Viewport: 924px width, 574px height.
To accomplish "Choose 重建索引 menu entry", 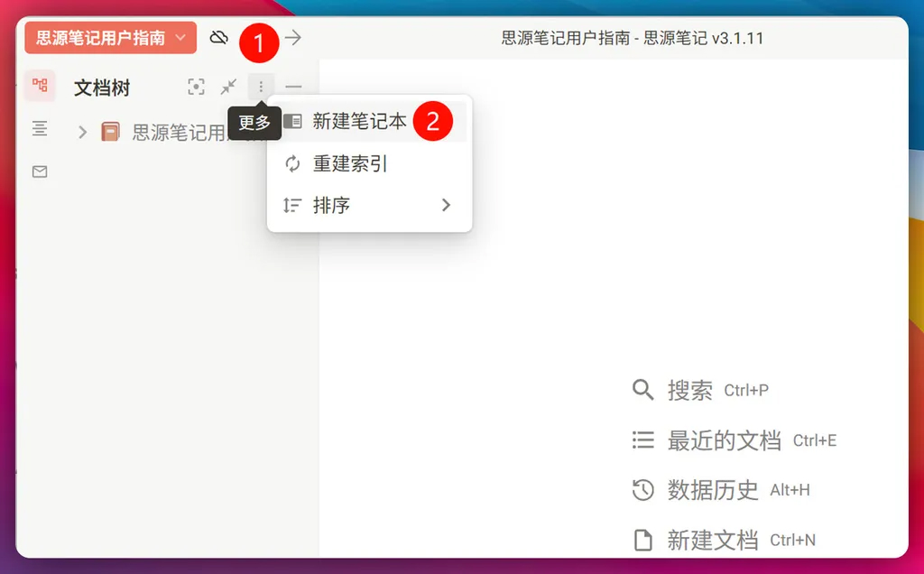I will click(369, 163).
